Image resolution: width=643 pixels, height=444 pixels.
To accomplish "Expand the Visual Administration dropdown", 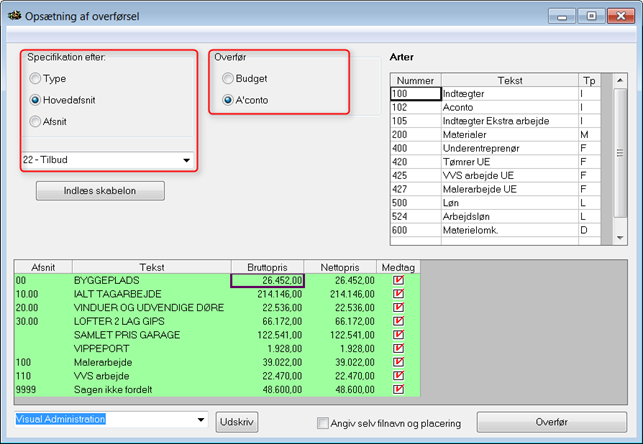I will pyautogui.click(x=201, y=421).
